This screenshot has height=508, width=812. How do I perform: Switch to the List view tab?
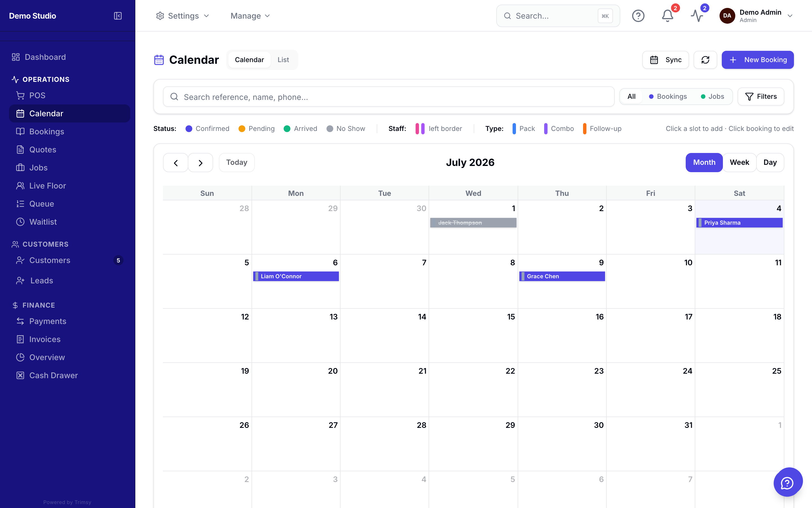283,60
